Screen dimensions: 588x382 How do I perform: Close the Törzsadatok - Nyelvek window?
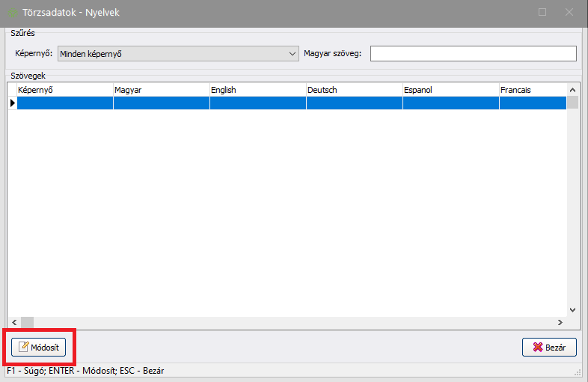(570, 13)
